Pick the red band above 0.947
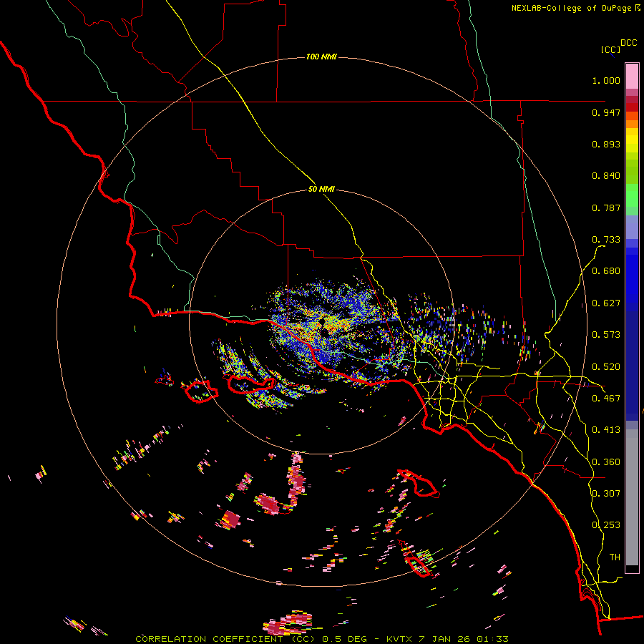This screenshot has height=644, width=644. point(632,107)
